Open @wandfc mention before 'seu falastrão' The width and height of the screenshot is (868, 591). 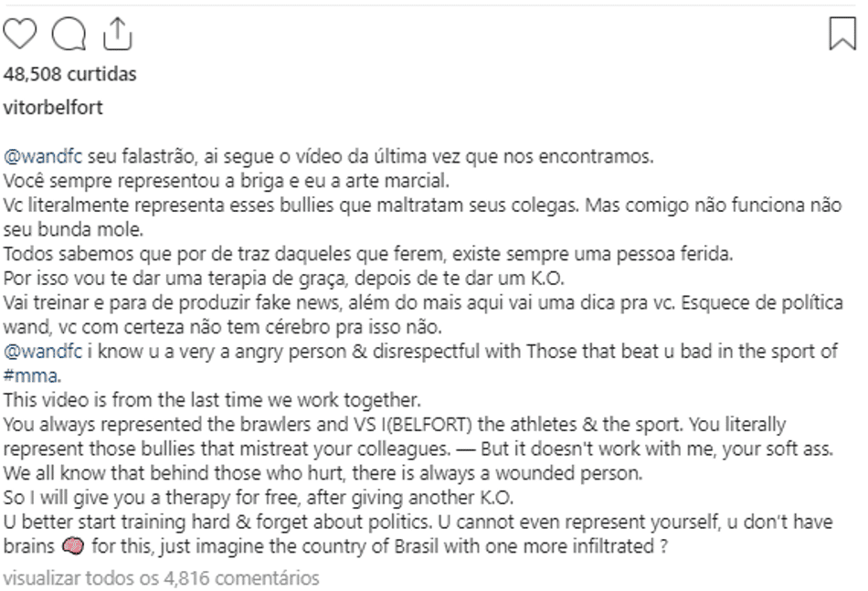pyautogui.click(x=43, y=156)
